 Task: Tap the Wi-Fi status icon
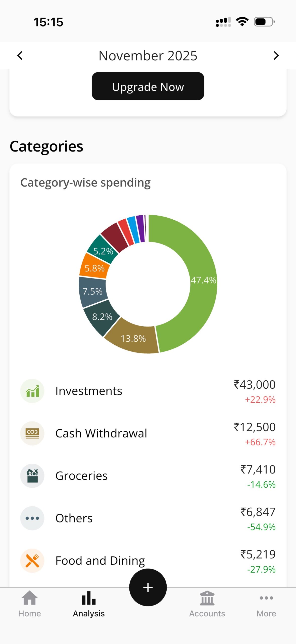242,22
